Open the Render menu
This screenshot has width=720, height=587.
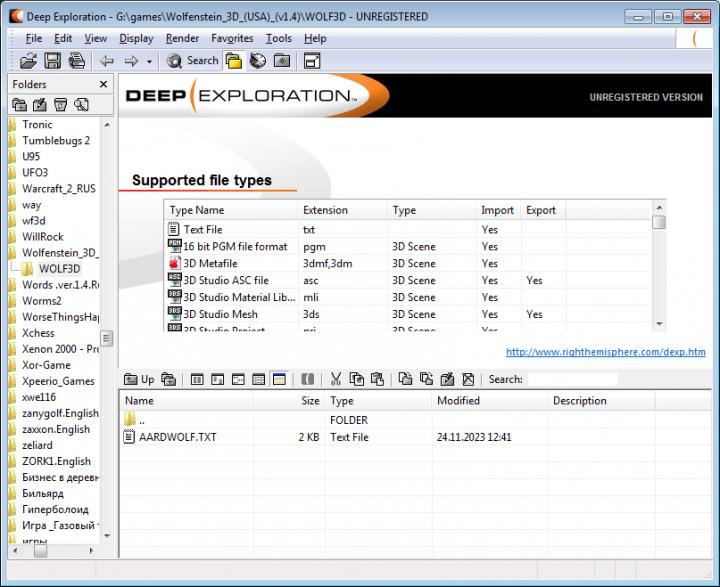(182, 39)
